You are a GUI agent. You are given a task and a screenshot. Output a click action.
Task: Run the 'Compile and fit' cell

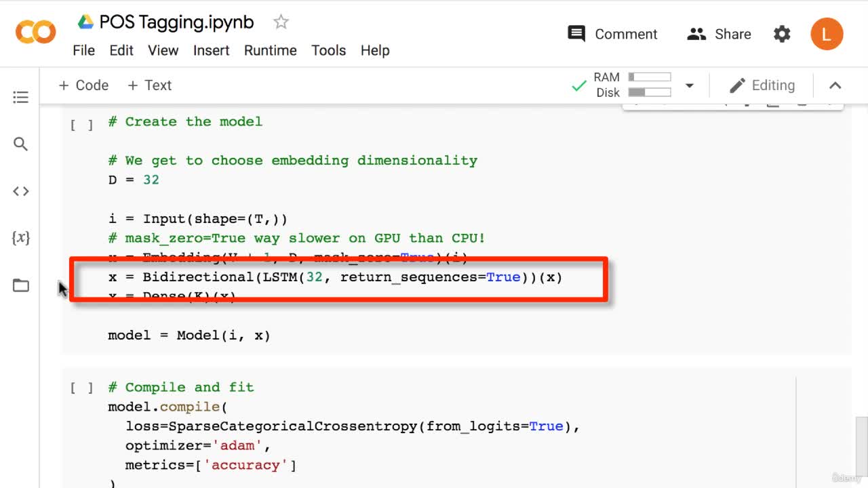tap(81, 388)
